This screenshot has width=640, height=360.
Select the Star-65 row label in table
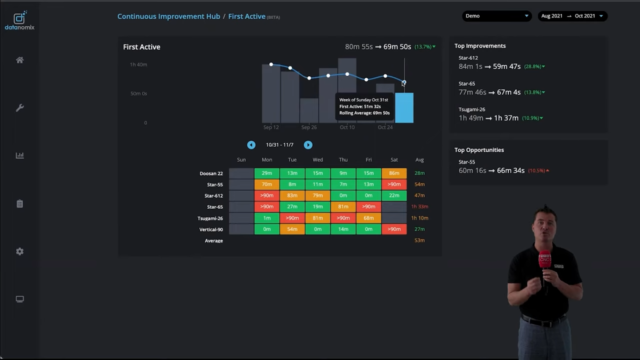tap(215, 207)
